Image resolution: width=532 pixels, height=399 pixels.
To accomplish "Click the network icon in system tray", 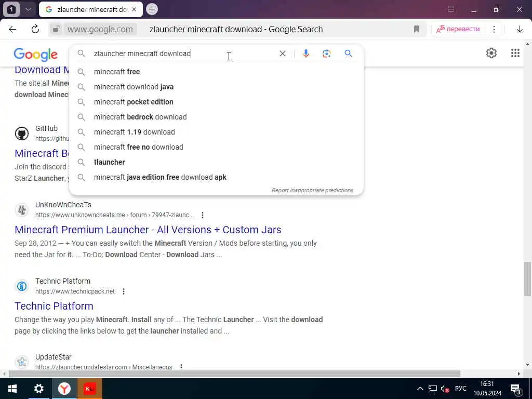I will click(x=433, y=389).
